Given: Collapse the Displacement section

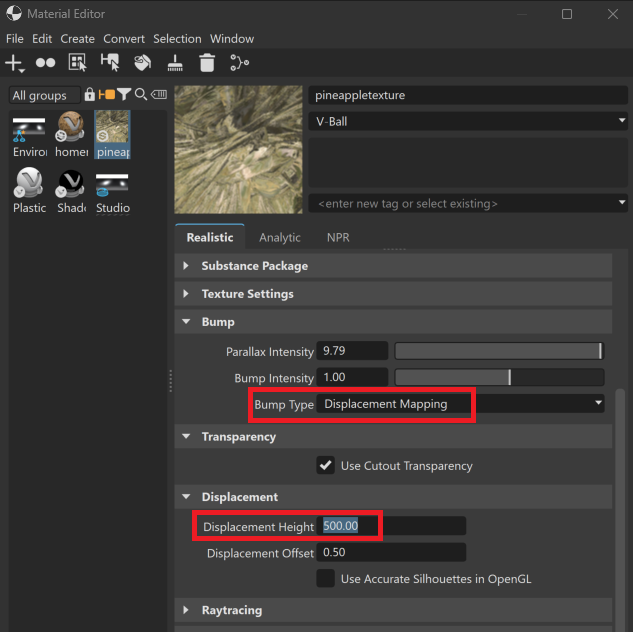Looking at the screenshot, I should pos(393,497).
